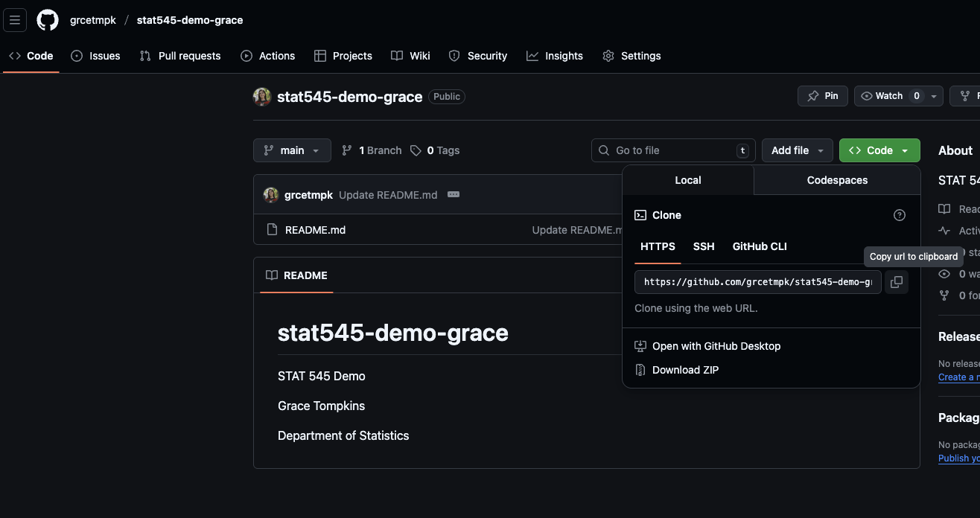The width and height of the screenshot is (980, 518).
Task: Expand the Watch dropdown arrow
Action: 934,96
